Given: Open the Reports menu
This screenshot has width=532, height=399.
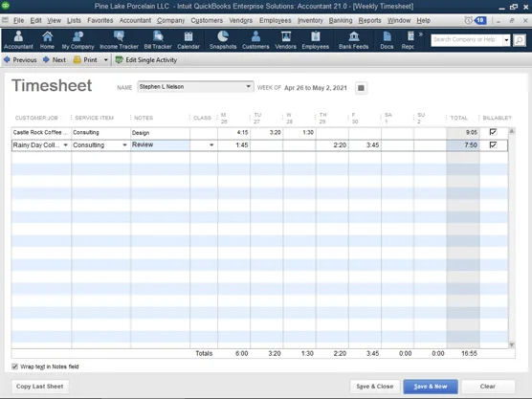Looking at the screenshot, I should point(370,21).
